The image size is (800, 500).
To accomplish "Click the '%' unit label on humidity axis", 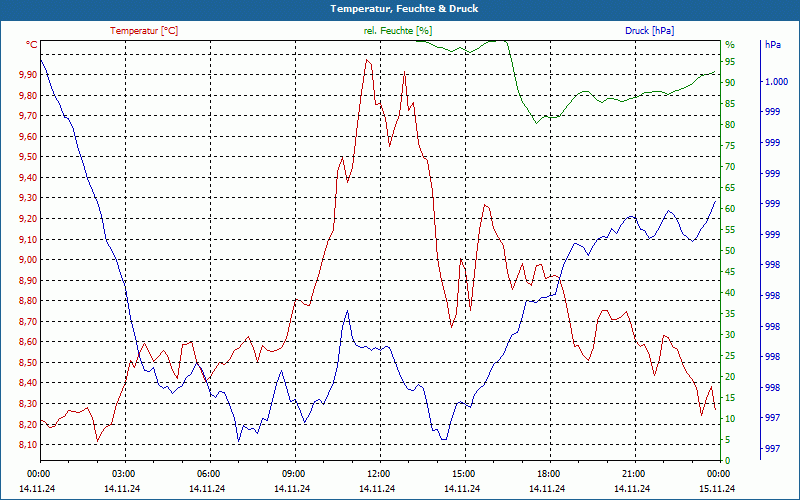I will pyautogui.click(x=730, y=45).
